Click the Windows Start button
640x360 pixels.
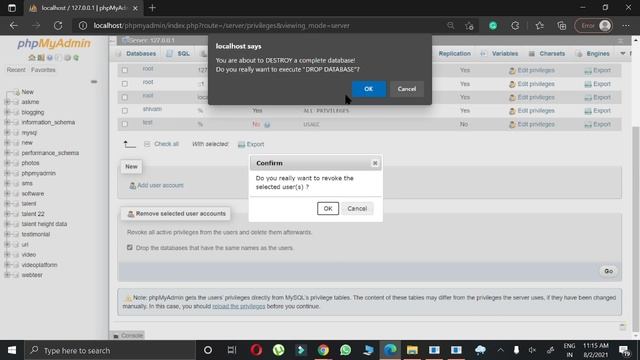click(x=12, y=350)
